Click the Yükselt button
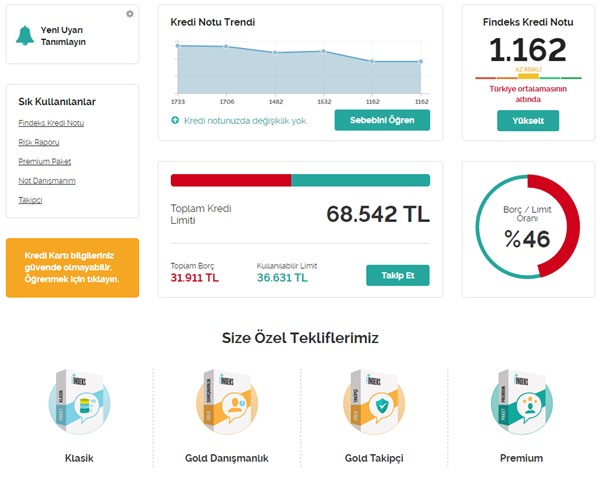Viewport: 600px width, 477px height. [x=528, y=121]
